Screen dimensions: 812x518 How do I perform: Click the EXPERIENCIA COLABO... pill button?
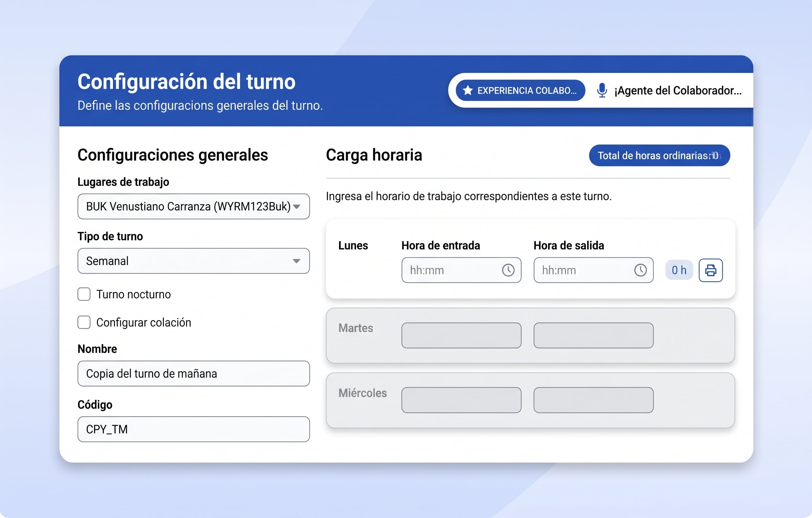(x=520, y=90)
